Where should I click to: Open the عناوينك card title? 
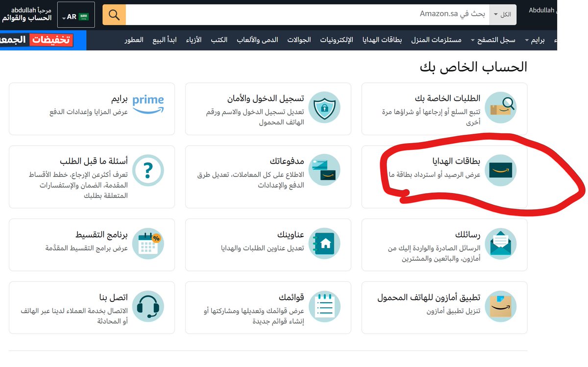click(291, 235)
